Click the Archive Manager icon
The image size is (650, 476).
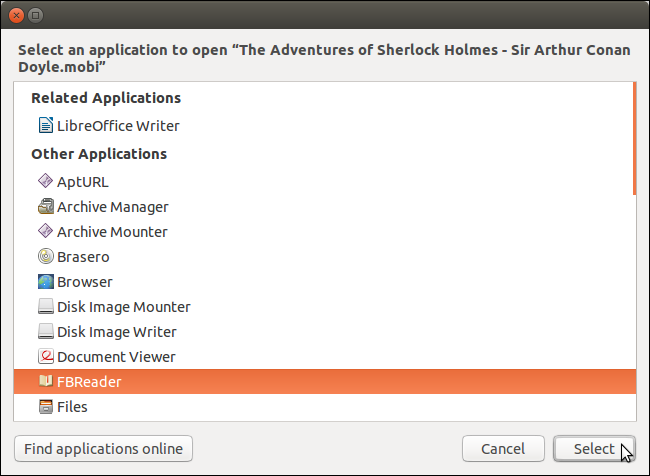[x=45, y=207]
